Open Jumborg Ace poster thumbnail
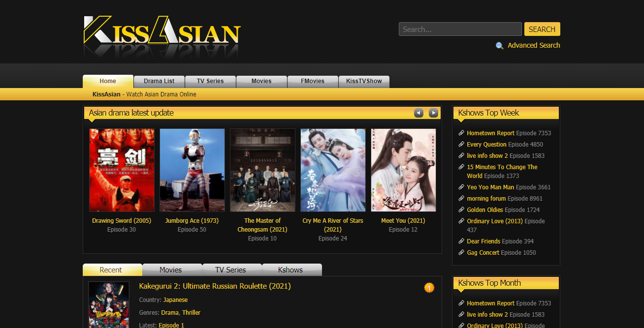 192,170
